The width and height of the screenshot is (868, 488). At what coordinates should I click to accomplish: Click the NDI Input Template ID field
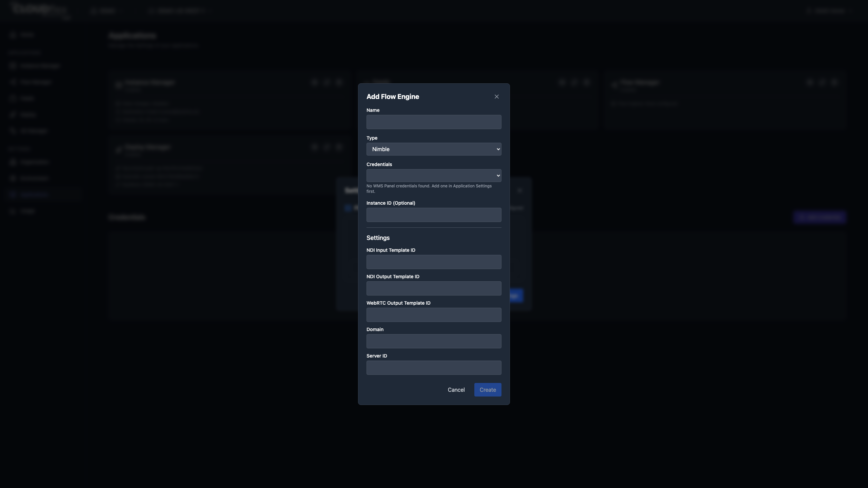click(x=434, y=262)
